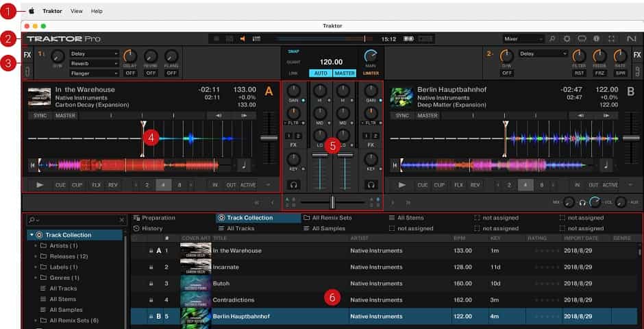Open the FX 1 Flanger effect dropdown
Image resolution: width=644 pixels, height=329 pixels.
[x=95, y=73]
